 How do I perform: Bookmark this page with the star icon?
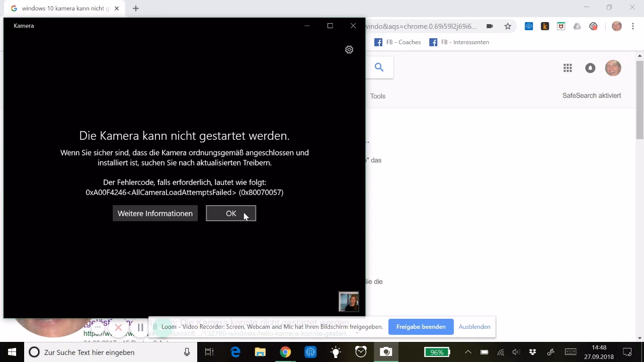coord(508,26)
